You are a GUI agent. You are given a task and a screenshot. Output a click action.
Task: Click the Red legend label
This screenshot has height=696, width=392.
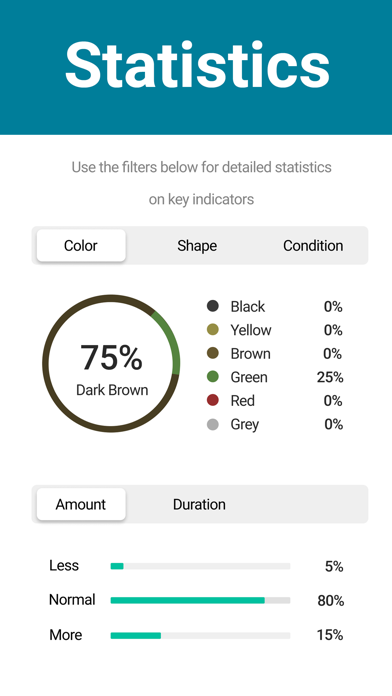pos(242,401)
